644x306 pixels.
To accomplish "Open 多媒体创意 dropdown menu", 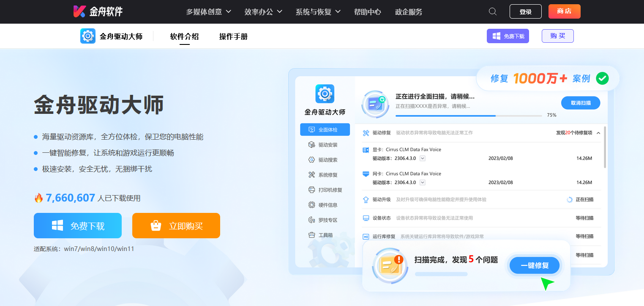I will (209, 12).
